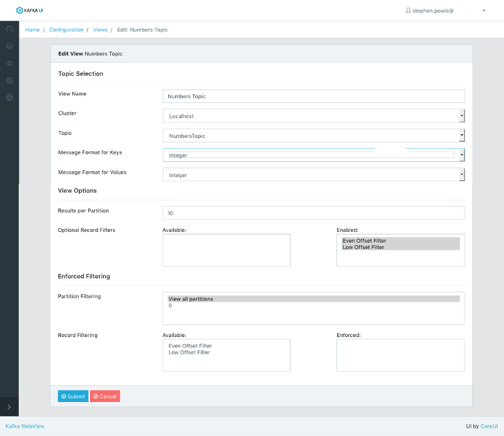This screenshot has width=504, height=436.
Task: Open the Topic dropdown
Action: pos(313,135)
